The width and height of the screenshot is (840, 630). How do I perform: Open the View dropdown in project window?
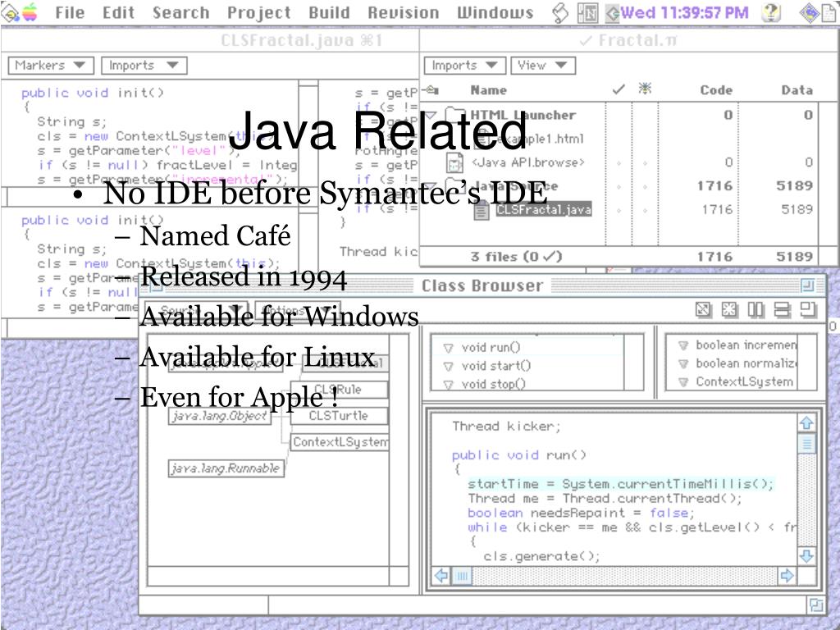(543, 66)
